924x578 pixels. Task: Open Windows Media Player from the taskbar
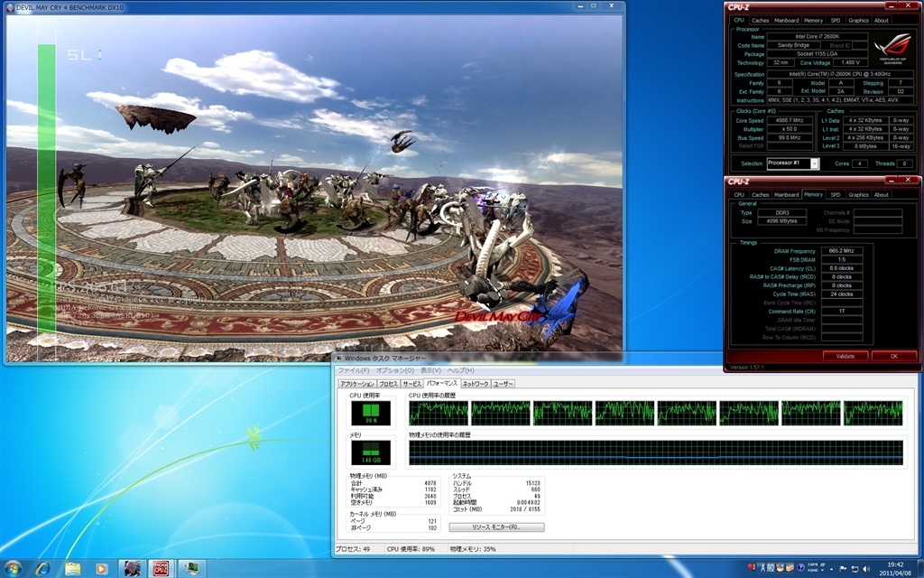(101, 569)
